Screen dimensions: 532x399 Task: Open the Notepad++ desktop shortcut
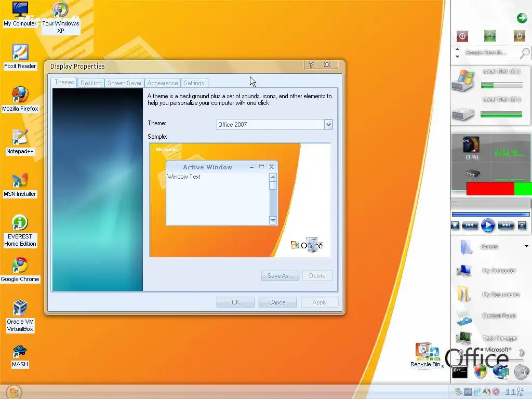pyautogui.click(x=20, y=142)
